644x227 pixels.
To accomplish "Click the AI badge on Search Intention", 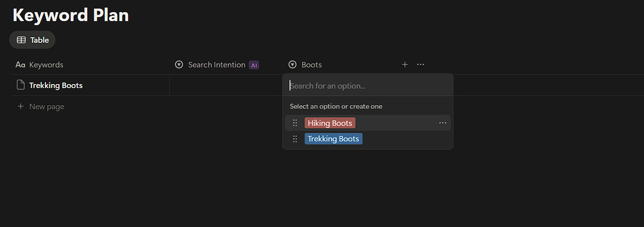I will (x=254, y=65).
